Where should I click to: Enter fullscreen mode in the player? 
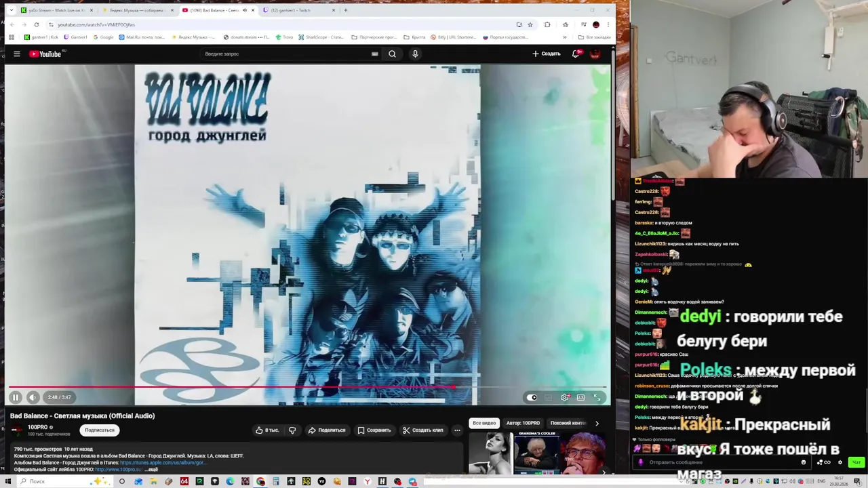pos(597,397)
